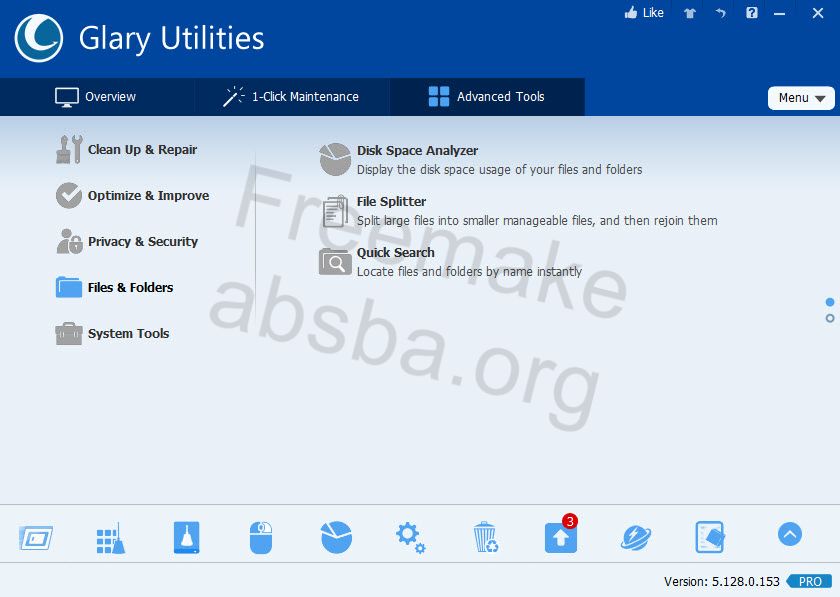Open the recycle trash bin dock icon

(486, 537)
